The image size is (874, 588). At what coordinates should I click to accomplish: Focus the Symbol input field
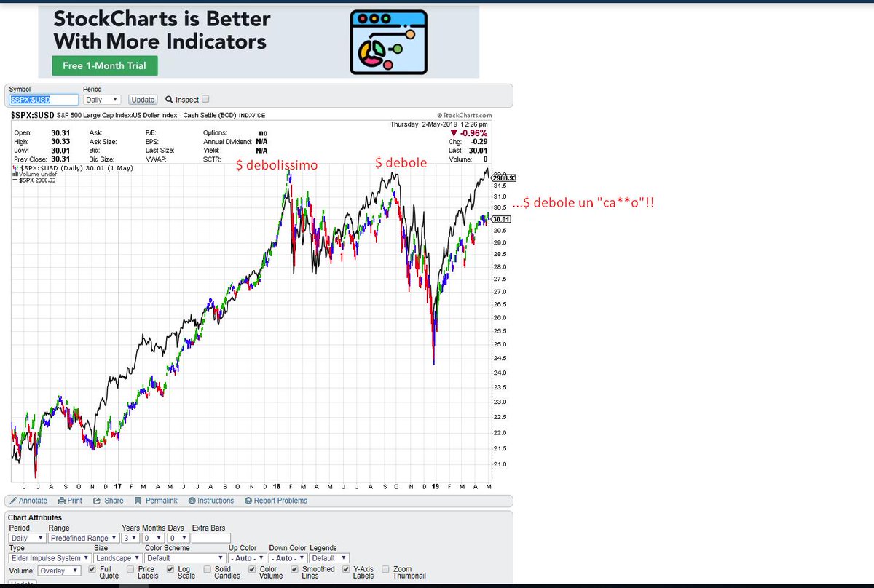click(44, 100)
